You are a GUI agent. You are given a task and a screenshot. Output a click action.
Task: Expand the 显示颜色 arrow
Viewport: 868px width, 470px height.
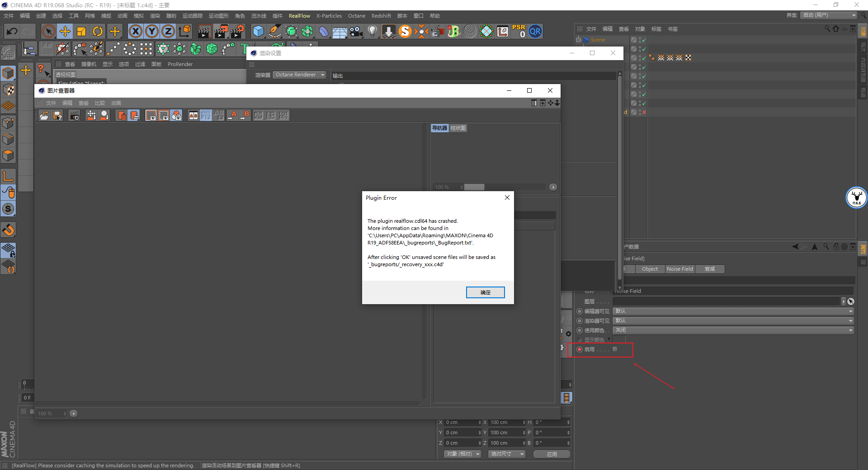[609, 339]
